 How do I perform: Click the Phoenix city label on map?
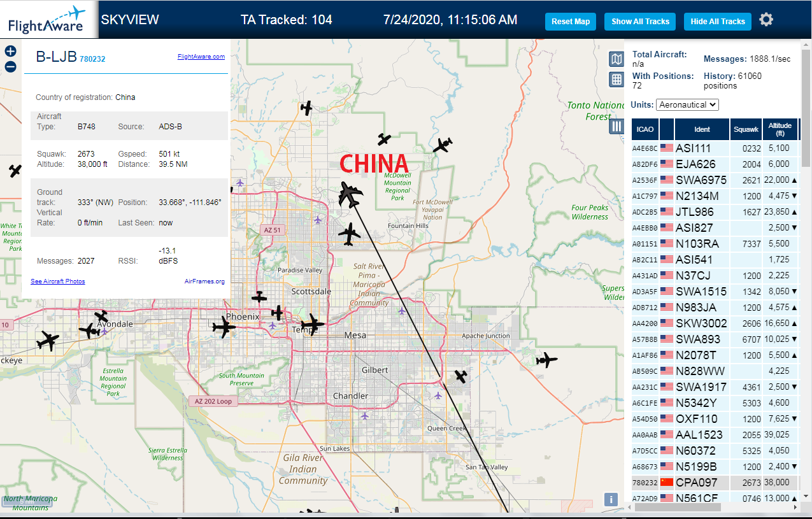[x=243, y=316]
